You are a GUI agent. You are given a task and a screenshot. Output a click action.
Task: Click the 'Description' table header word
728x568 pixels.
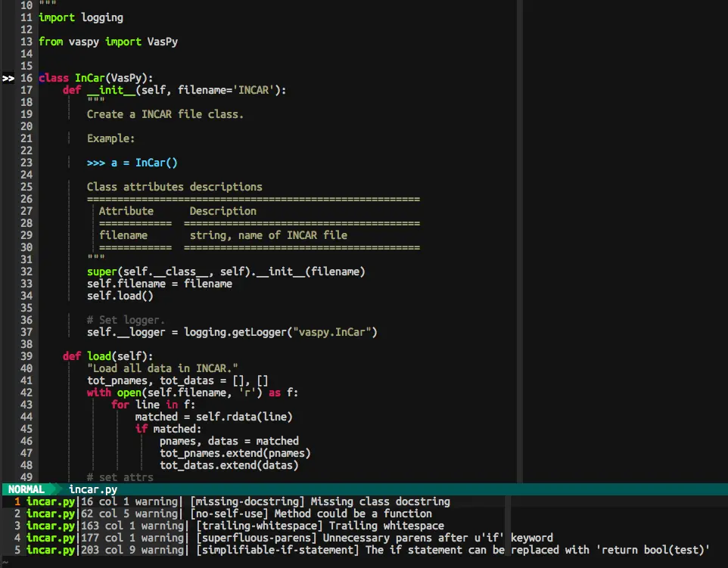(222, 211)
